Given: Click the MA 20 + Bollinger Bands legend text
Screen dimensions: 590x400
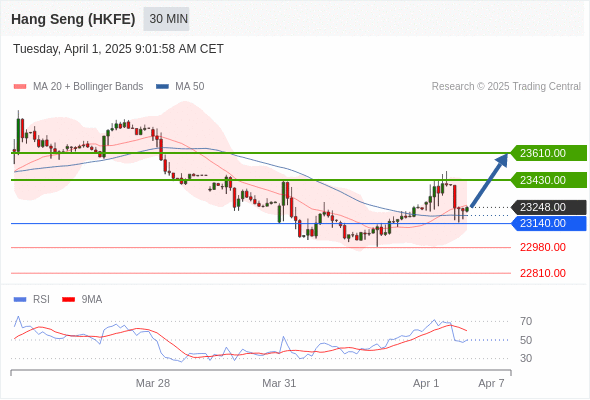Looking at the screenshot, I should pos(88,87).
